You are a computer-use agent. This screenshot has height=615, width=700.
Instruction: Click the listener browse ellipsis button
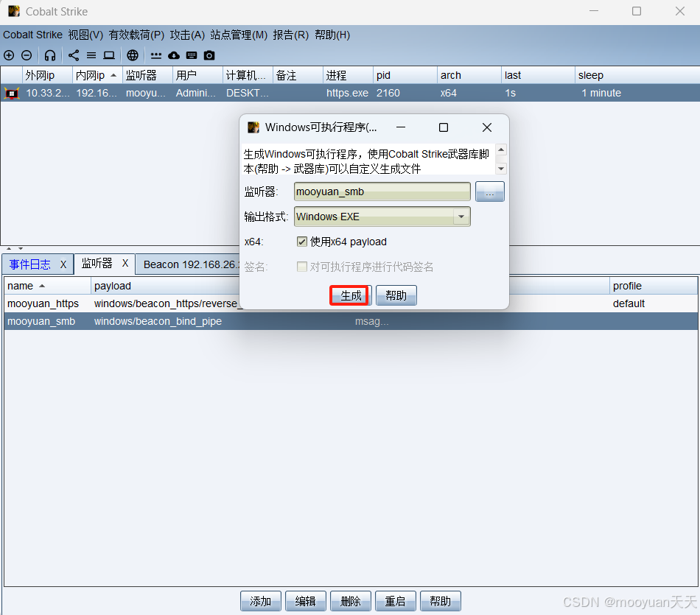[490, 192]
